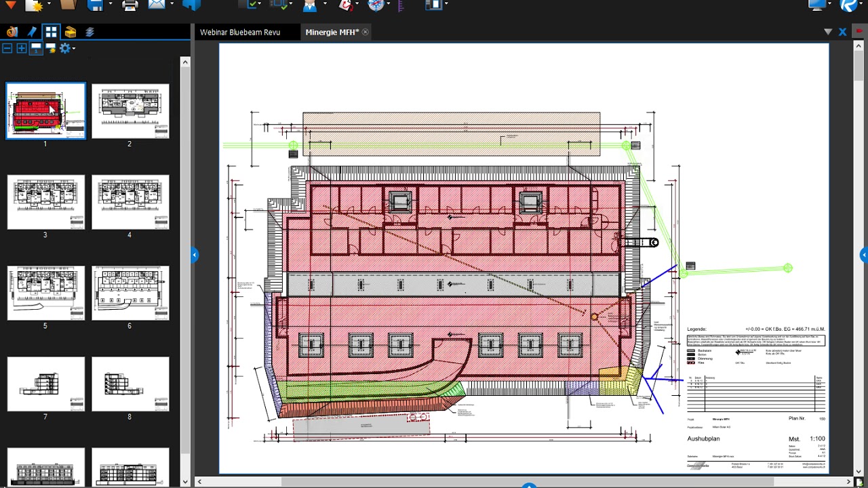Open the New document toolbar icon
868x488 pixels.
[33, 5]
